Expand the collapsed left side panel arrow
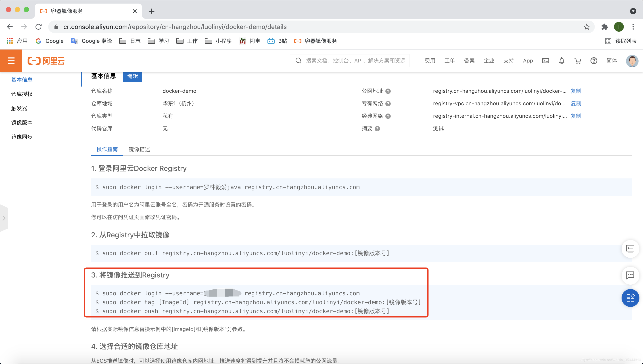The width and height of the screenshot is (643, 364). click(4, 218)
